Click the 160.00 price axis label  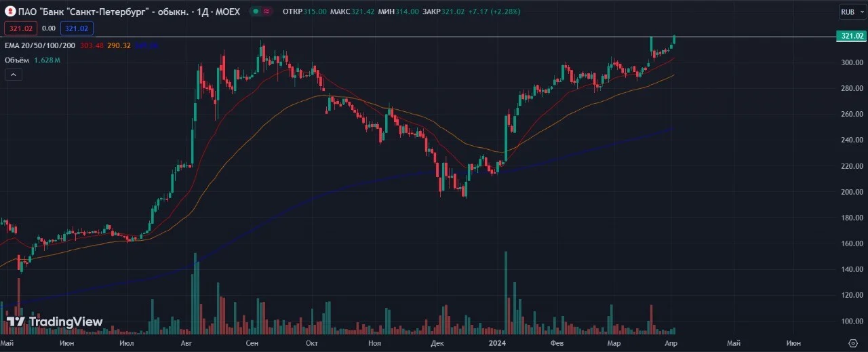(x=852, y=243)
